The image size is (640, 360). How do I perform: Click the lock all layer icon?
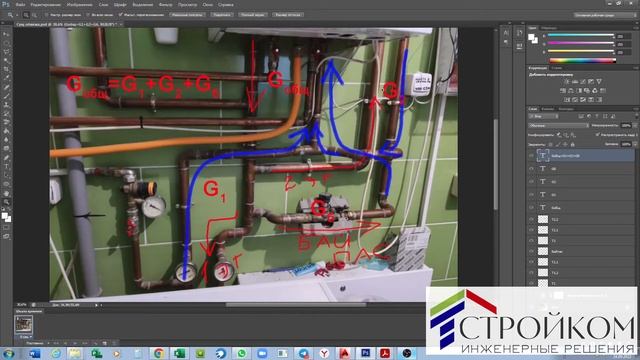coord(573,144)
